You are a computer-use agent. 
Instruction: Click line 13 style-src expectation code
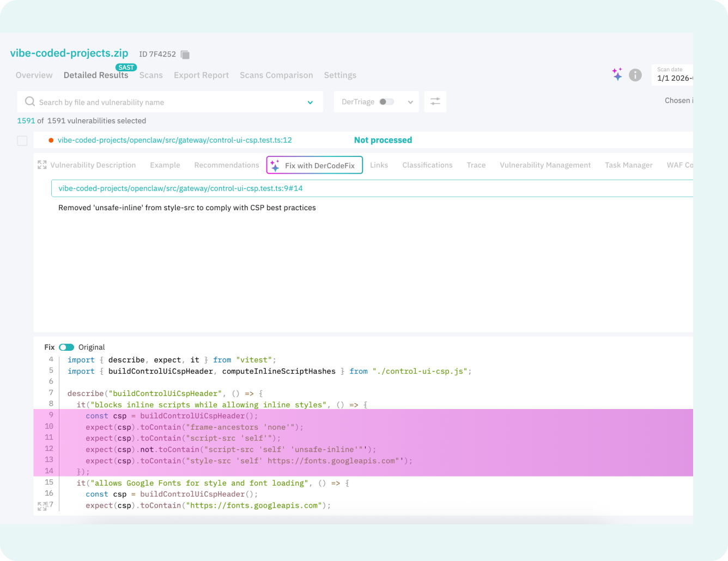click(x=249, y=461)
